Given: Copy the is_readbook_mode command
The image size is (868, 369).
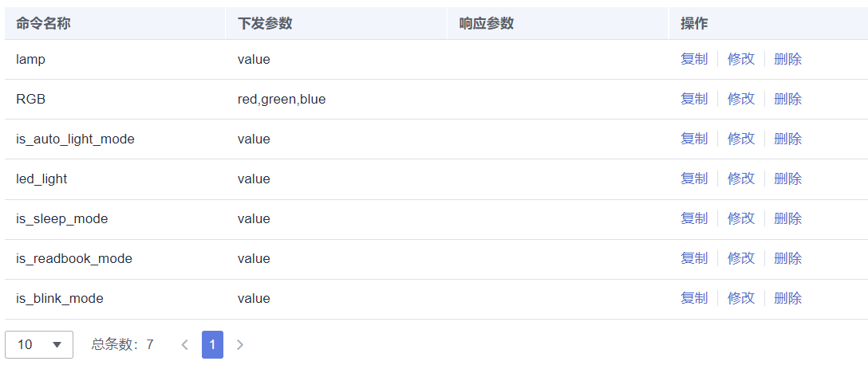Looking at the screenshot, I should [693, 258].
